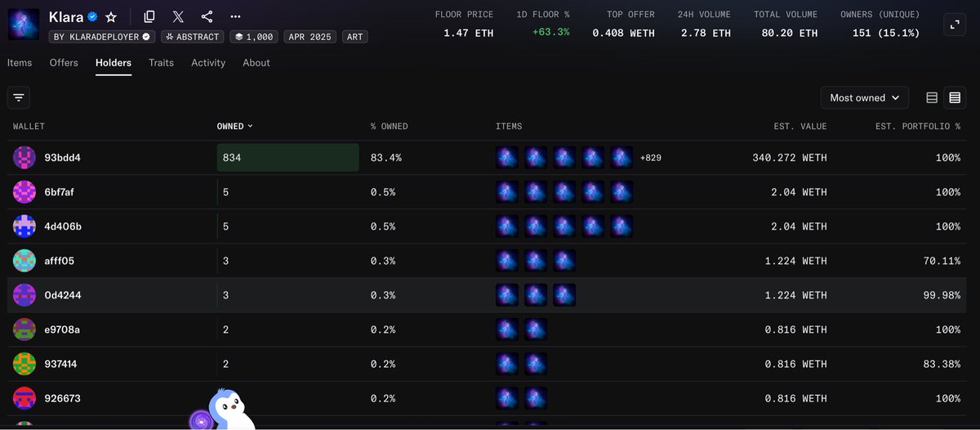The height and width of the screenshot is (430, 980).
Task: Click the 340.272 WETH est. value
Action: point(790,158)
